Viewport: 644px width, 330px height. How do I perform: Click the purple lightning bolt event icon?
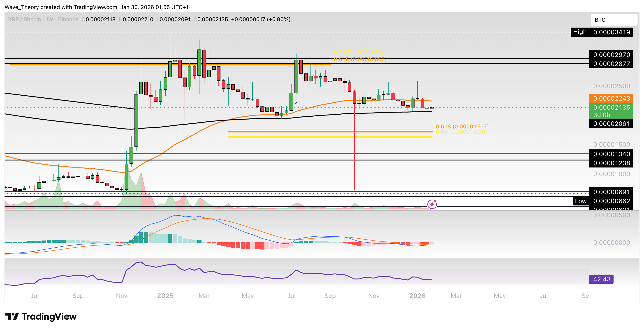tap(432, 204)
